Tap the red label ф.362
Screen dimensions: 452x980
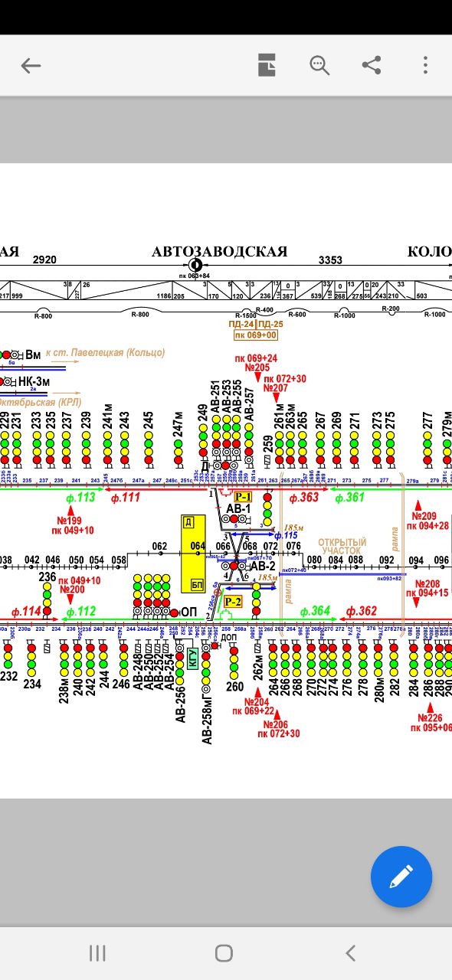[x=362, y=611]
